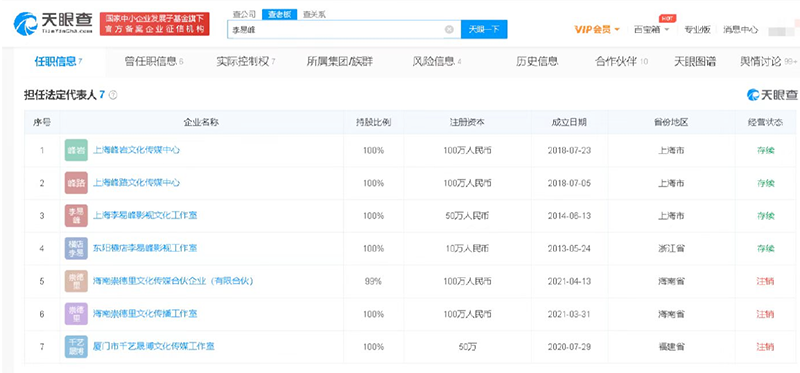The height and width of the screenshot is (373, 800).
Task: Open 海南崇德里文化传播工作室 link
Action: coord(145,314)
